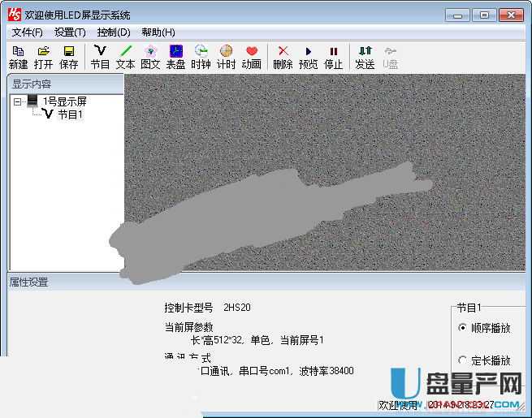Click the 新建 (New) toolbar icon

19,57
